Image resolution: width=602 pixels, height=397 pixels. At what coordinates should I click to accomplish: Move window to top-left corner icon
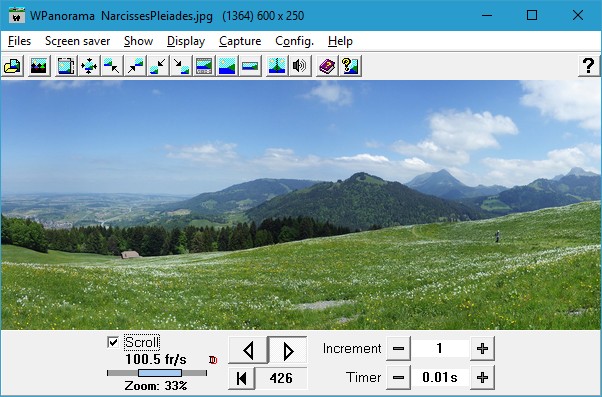(x=112, y=66)
